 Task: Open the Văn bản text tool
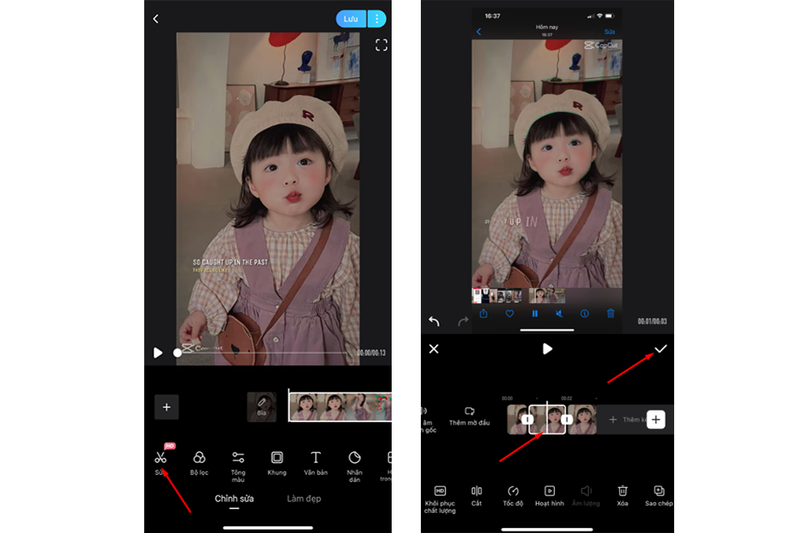(316, 463)
